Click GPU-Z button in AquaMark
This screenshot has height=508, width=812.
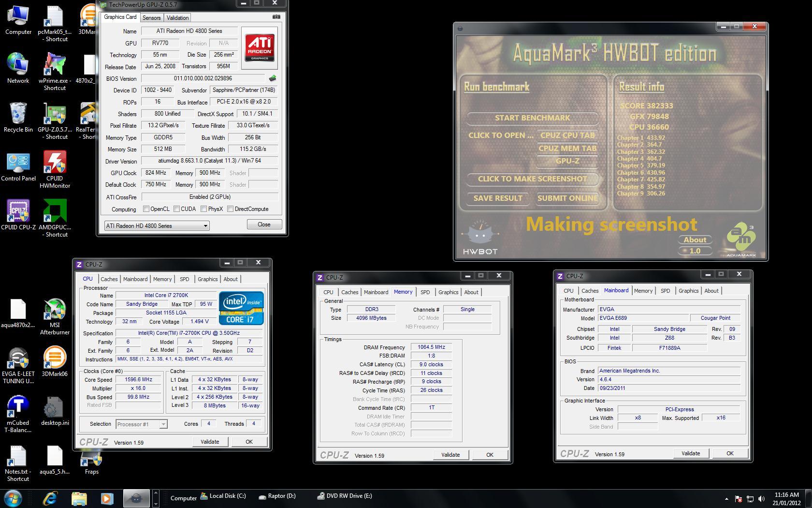pyautogui.click(x=567, y=161)
